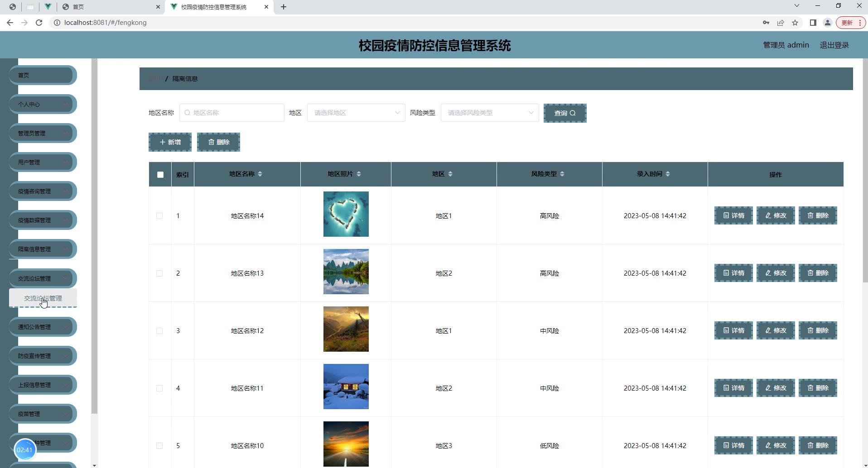Expand the 防疫宣传管理 sidebar menu
Viewport: 868px width, 468px height.
click(43, 356)
